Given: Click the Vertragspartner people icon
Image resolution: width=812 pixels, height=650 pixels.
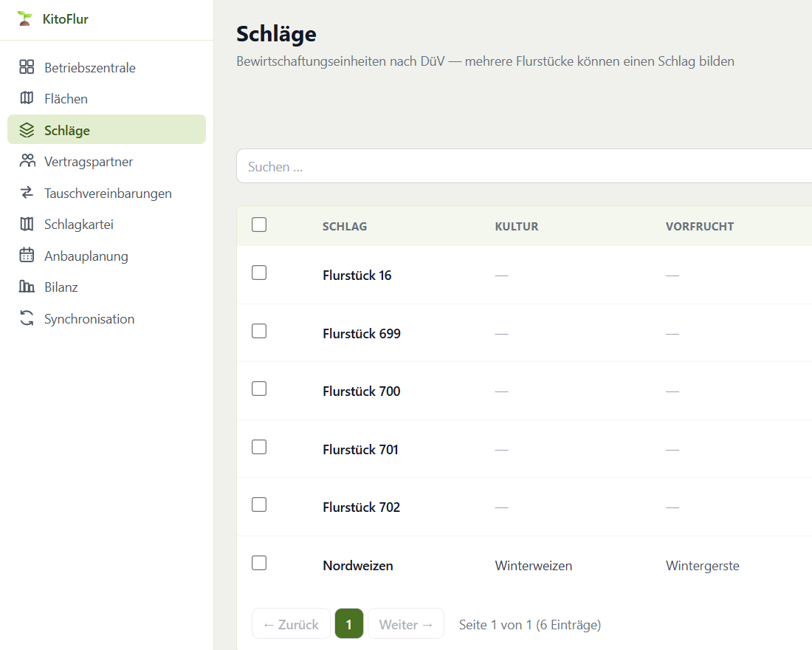Looking at the screenshot, I should tap(27, 161).
